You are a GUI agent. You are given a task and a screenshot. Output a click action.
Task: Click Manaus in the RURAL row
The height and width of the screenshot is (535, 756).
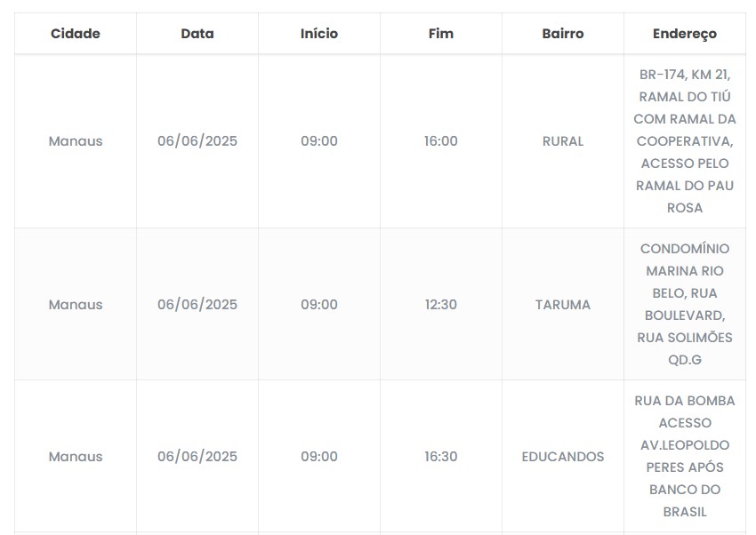coord(76,141)
